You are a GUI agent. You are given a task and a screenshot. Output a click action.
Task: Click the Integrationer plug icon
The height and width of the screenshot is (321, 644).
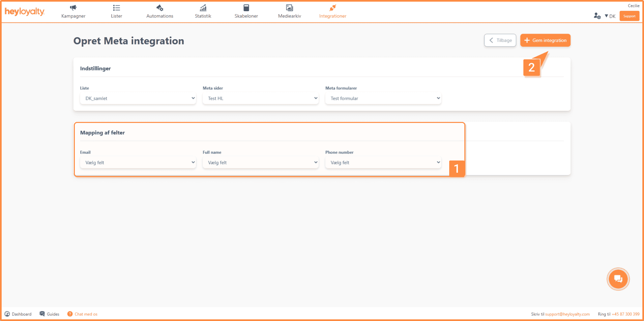[x=333, y=8]
